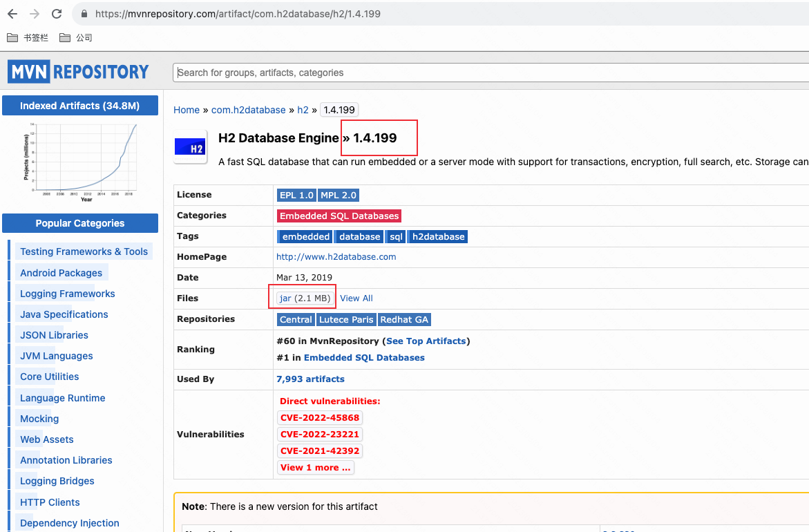
Task: Open Logging Frameworks category
Action: click(x=67, y=294)
